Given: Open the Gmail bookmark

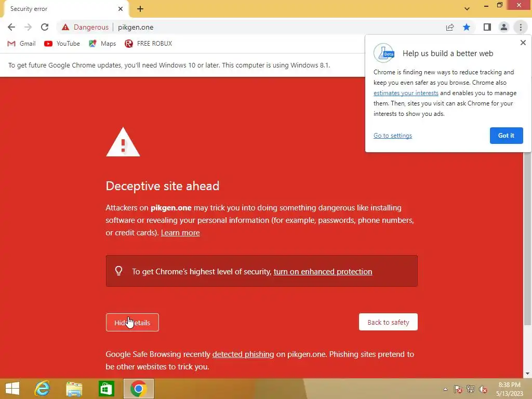Looking at the screenshot, I should pyautogui.click(x=21, y=44).
